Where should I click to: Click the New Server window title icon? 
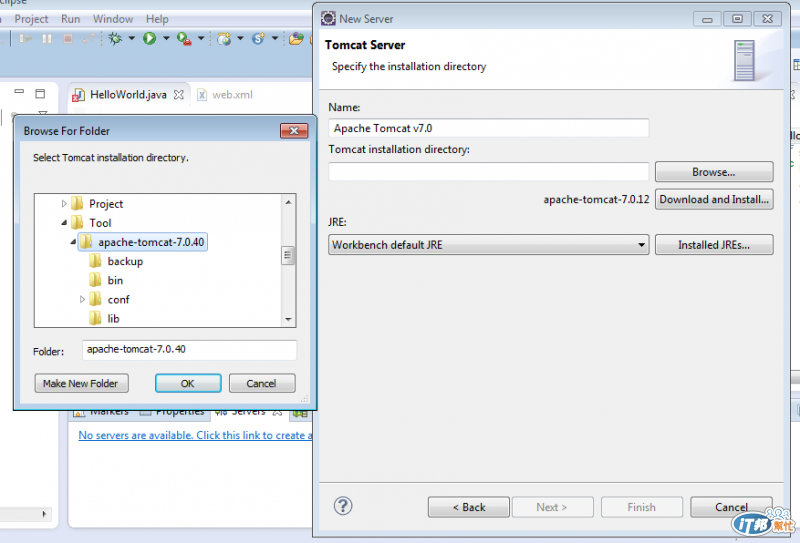(x=328, y=18)
